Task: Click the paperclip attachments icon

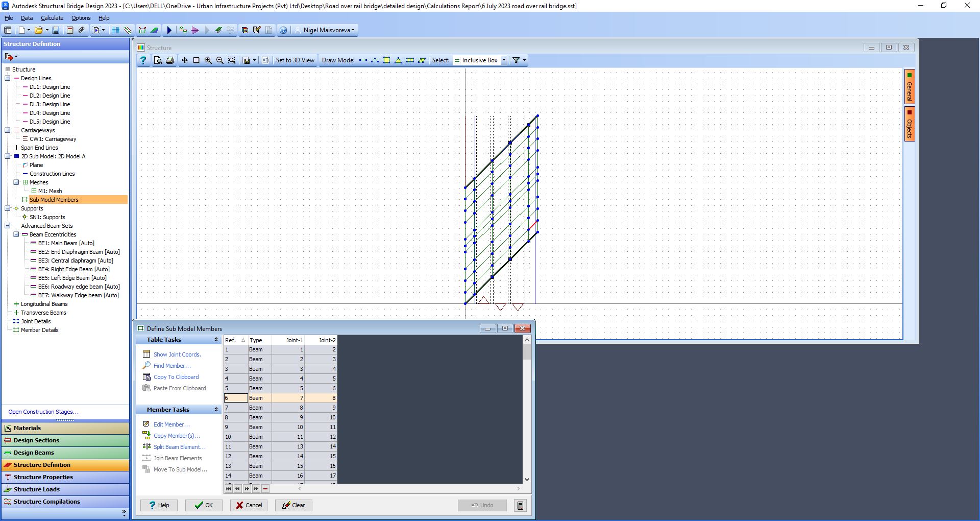Action: coord(81,30)
